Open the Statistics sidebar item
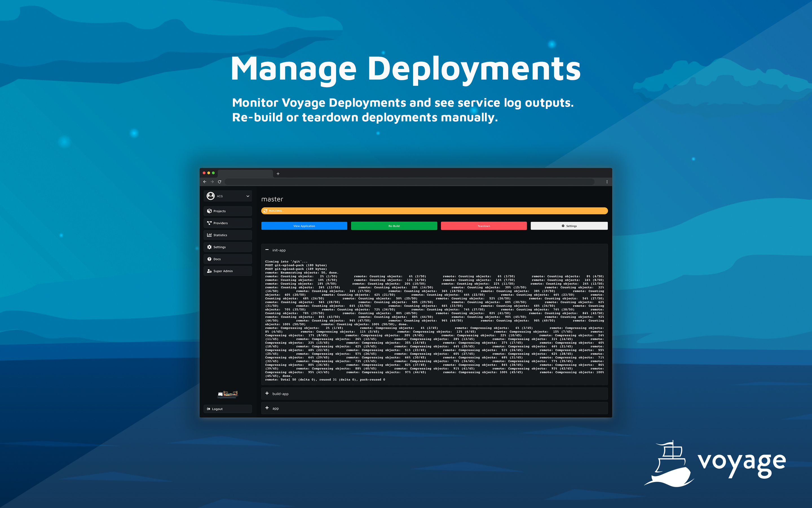812x508 pixels. [228, 235]
